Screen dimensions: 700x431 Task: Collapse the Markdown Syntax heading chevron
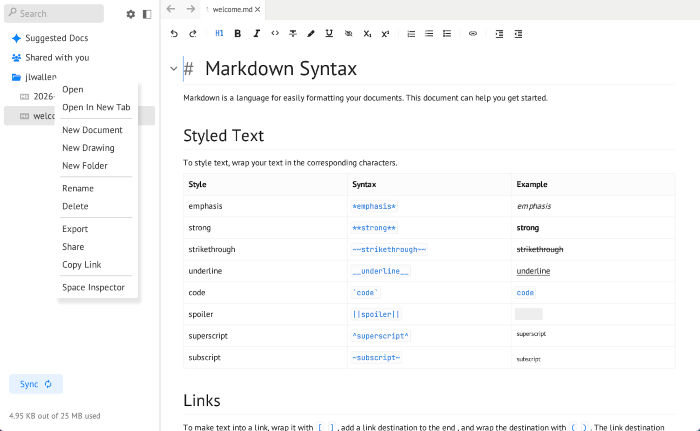[x=173, y=69]
